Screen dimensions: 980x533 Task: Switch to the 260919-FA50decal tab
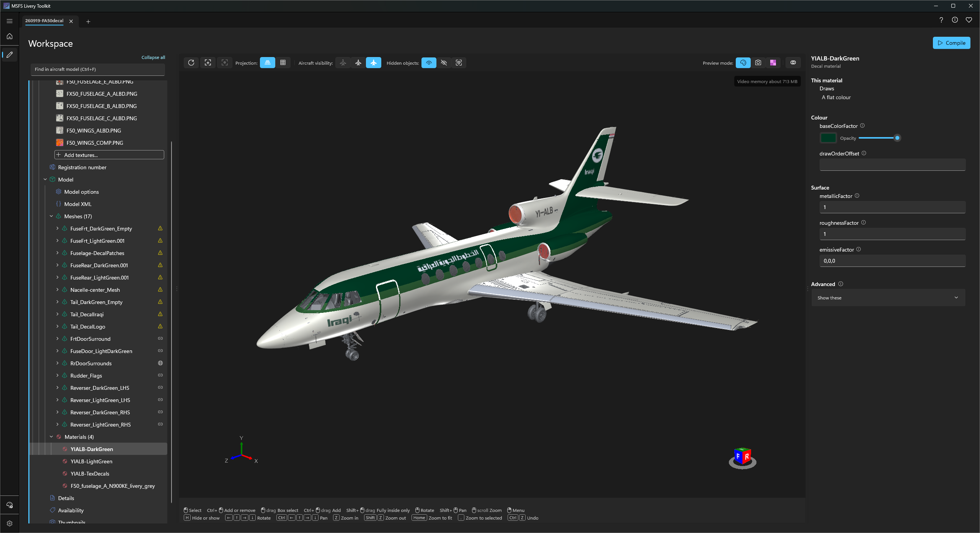click(x=44, y=21)
